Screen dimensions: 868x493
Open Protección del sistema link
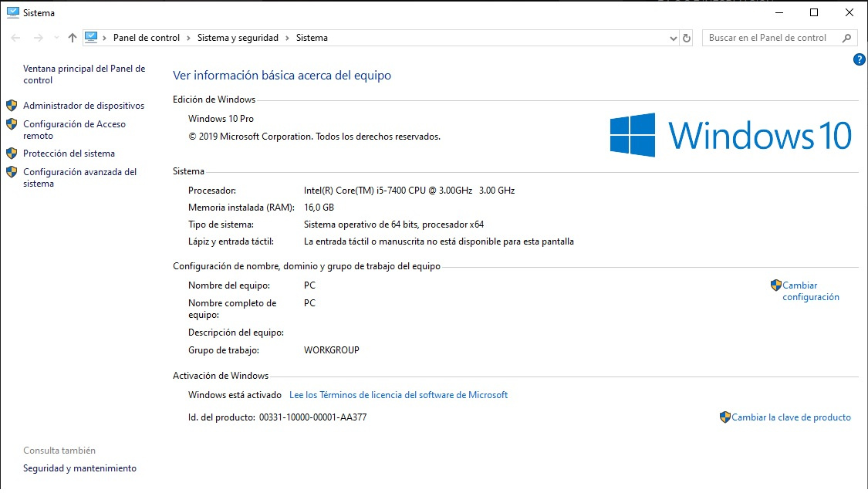click(x=69, y=154)
